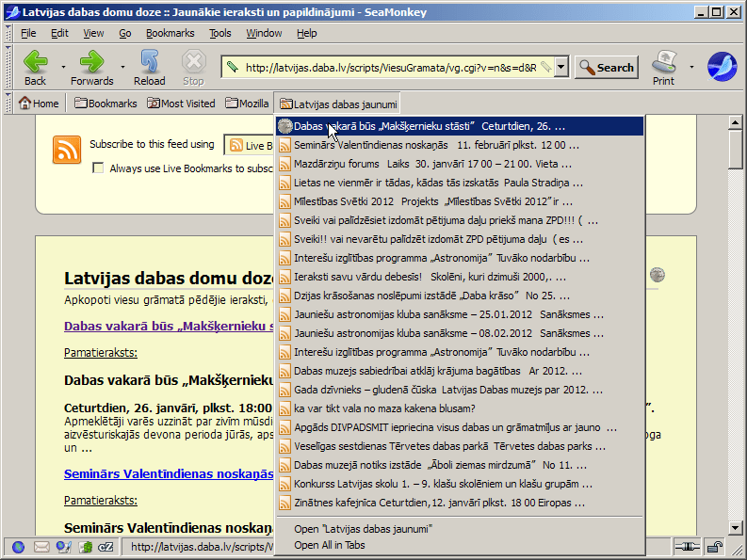Open the ChatZilla cZ icon in status bar
This screenshot has width=747, height=560.
click(x=106, y=547)
